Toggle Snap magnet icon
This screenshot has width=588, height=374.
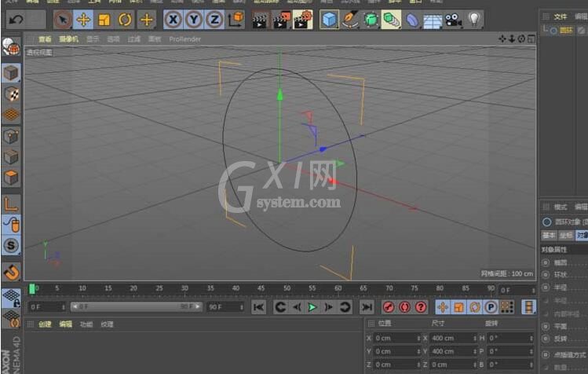[x=11, y=272]
